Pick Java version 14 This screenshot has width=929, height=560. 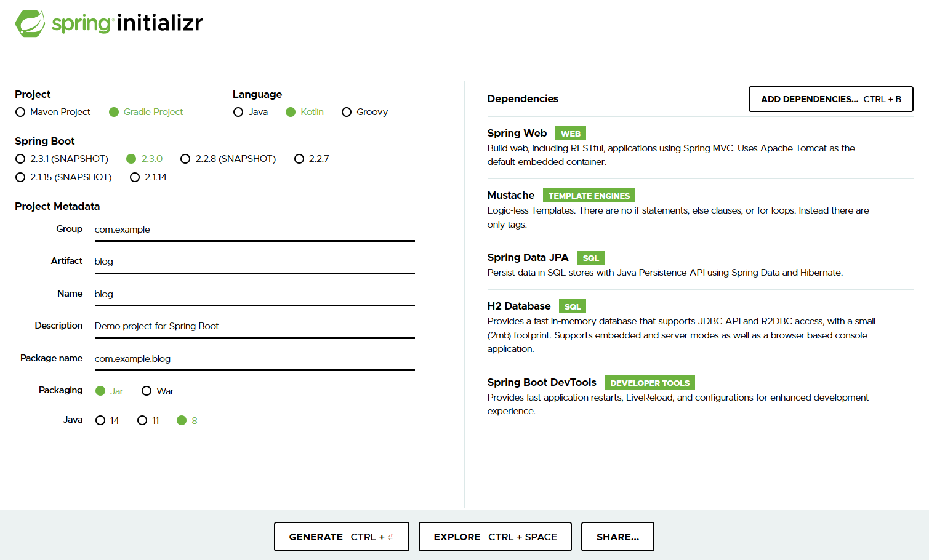coord(107,421)
